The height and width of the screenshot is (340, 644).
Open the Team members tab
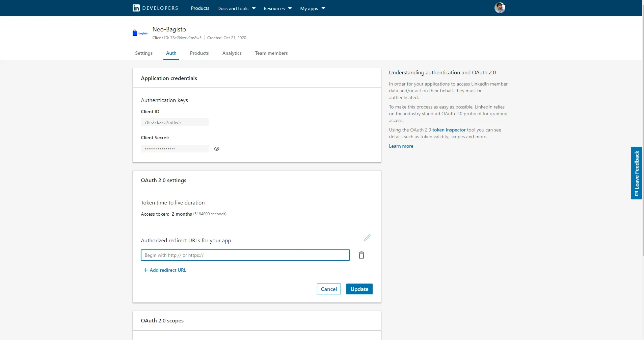(271, 53)
